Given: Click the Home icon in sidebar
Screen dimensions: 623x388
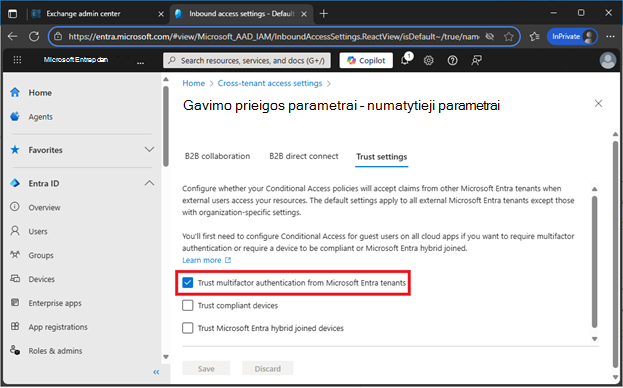Looking at the screenshot, I should [15, 93].
